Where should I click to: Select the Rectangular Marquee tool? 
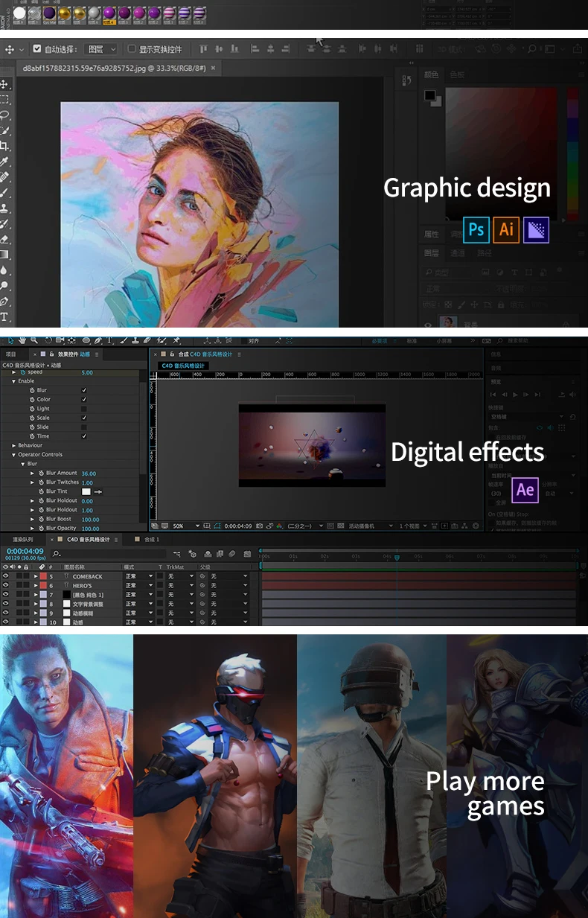[5, 100]
